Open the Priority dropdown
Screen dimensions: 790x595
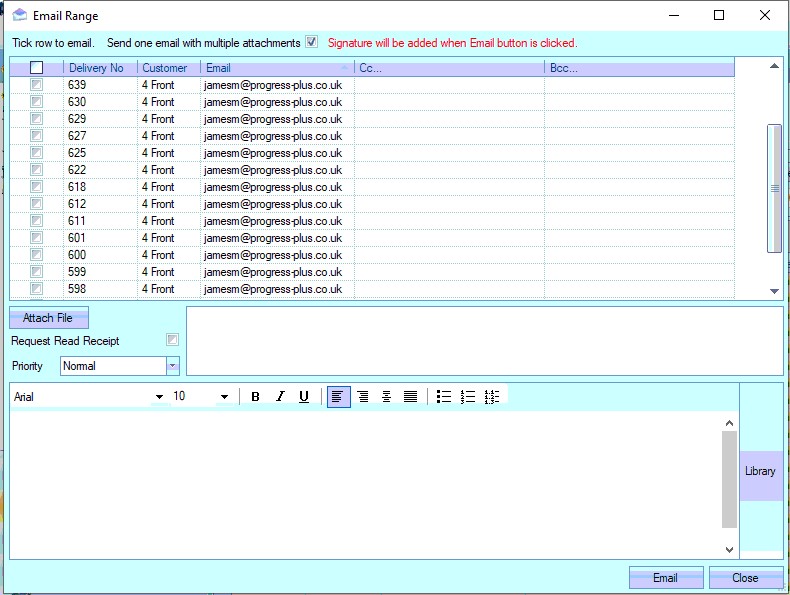172,366
